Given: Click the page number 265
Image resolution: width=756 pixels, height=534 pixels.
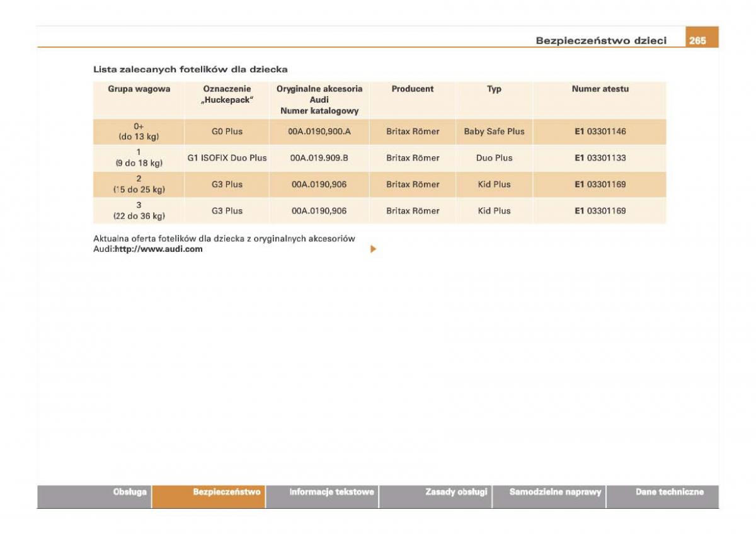Looking at the screenshot, I should 697,40.
